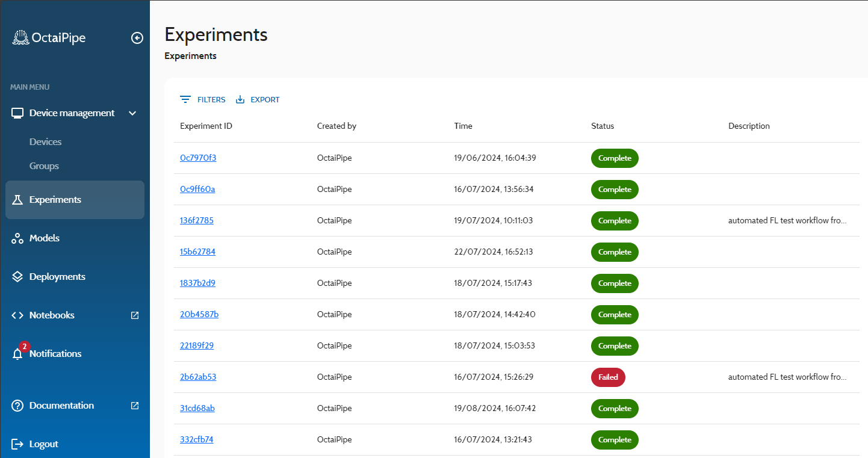Open experiment 31cd68ab
The width and height of the screenshot is (868, 458).
tap(197, 409)
